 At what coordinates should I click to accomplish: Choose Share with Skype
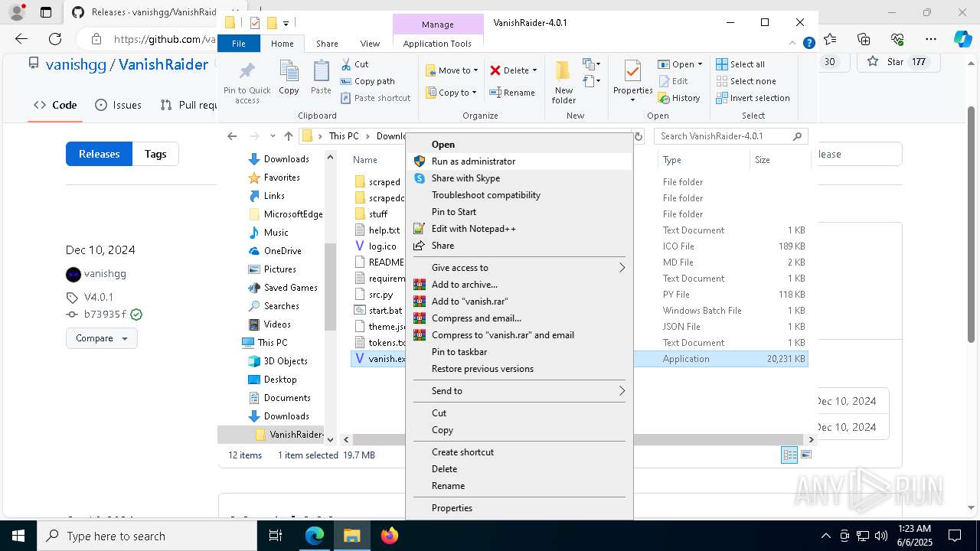pos(519,178)
